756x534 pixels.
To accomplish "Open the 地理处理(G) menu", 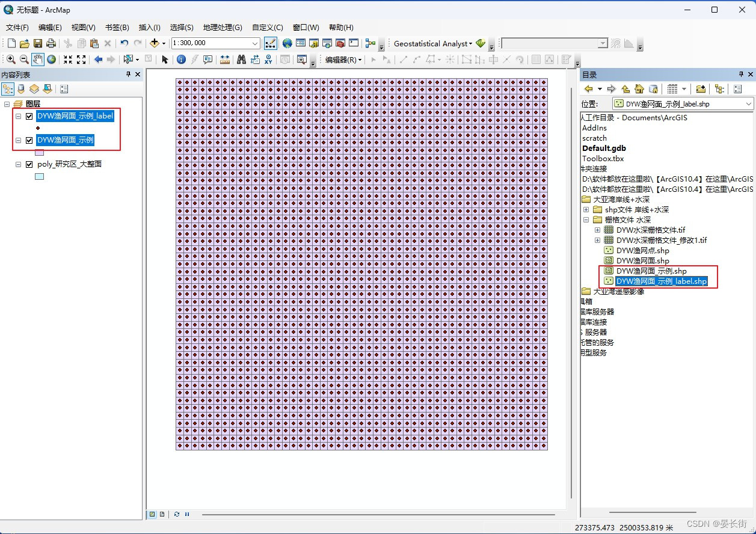I will tap(223, 28).
